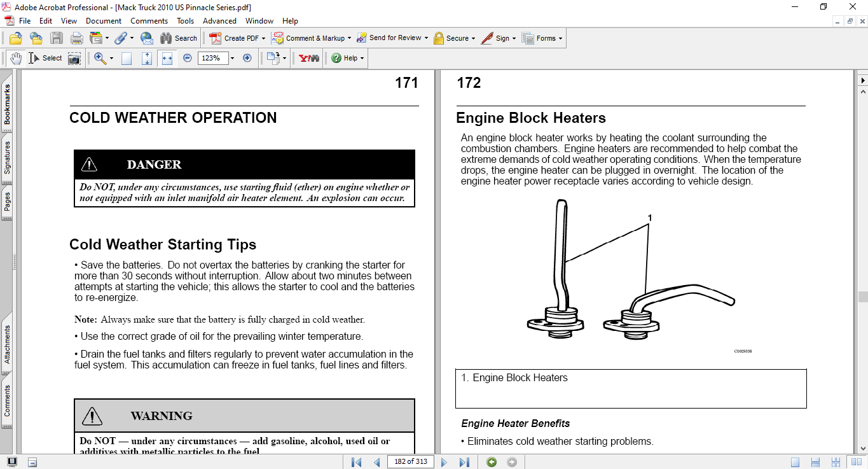Open the Document menu
Image resolution: width=868 pixels, height=469 pixels.
point(104,21)
